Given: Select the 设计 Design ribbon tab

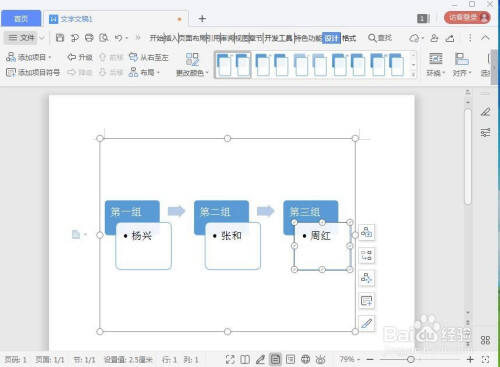Looking at the screenshot, I should (331, 38).
